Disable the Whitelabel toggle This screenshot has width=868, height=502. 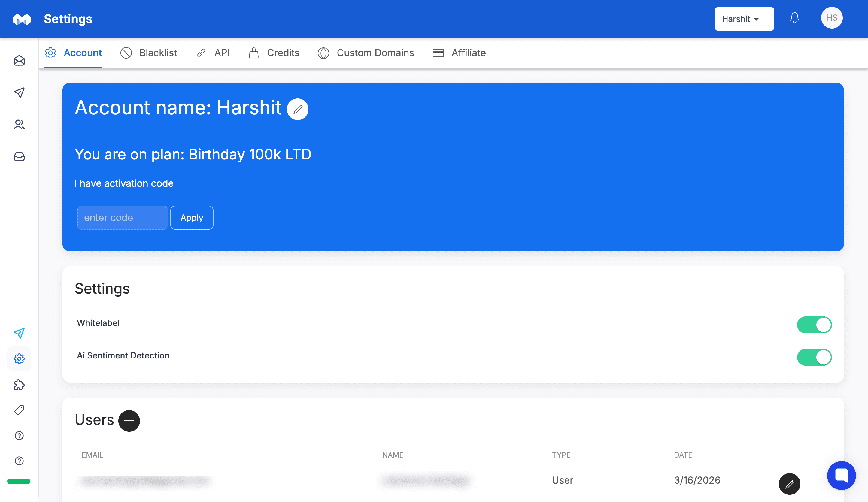(x=814, y=325)
